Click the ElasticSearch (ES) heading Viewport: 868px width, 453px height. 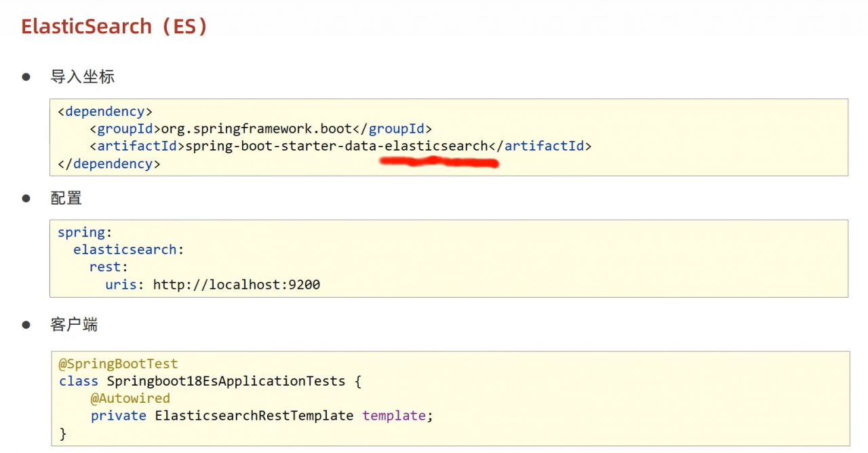coord(114,26)
